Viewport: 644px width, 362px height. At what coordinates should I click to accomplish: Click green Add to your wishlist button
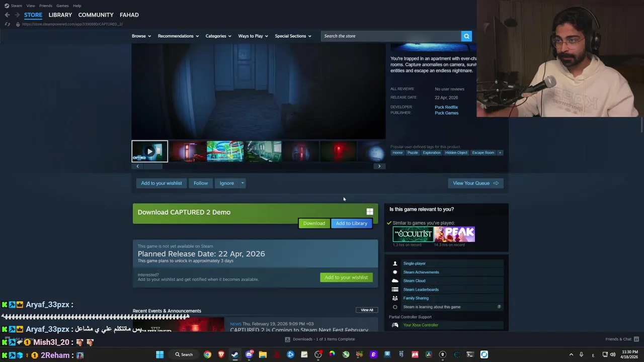pos(346,278)
